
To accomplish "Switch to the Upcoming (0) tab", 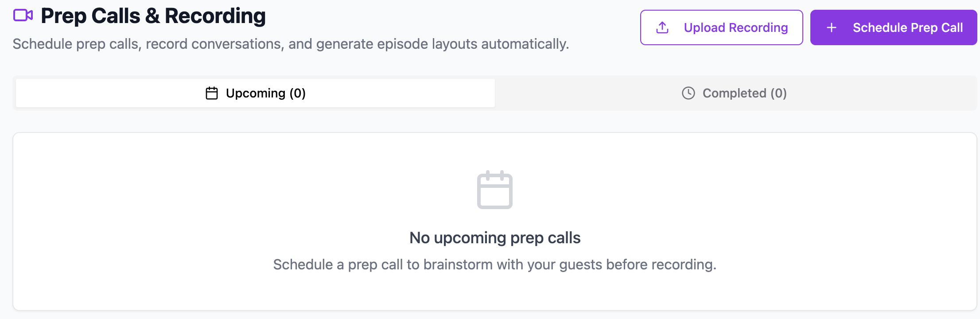I will 255,93.
